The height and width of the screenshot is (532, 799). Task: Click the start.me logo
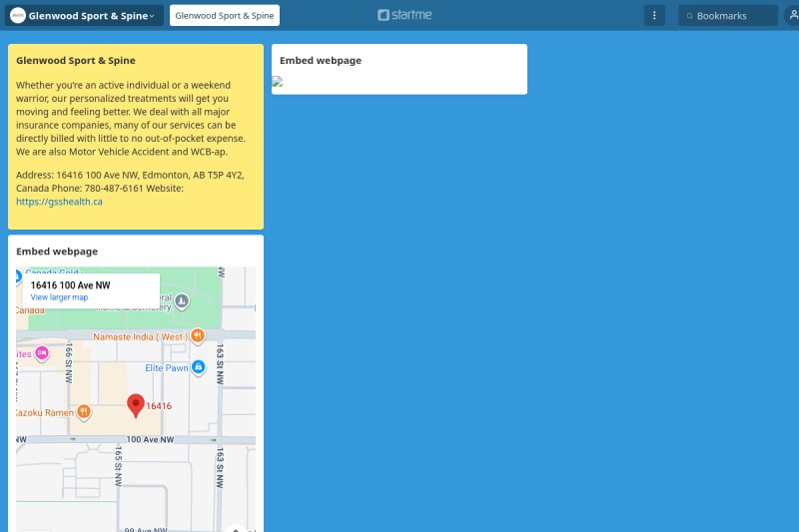(404, 15)
